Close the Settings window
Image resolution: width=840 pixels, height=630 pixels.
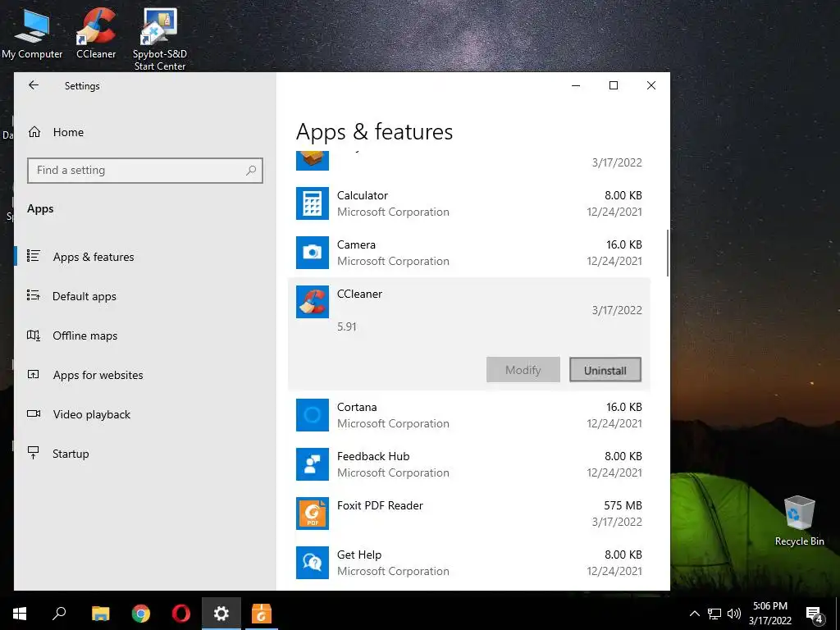[651, 85]
